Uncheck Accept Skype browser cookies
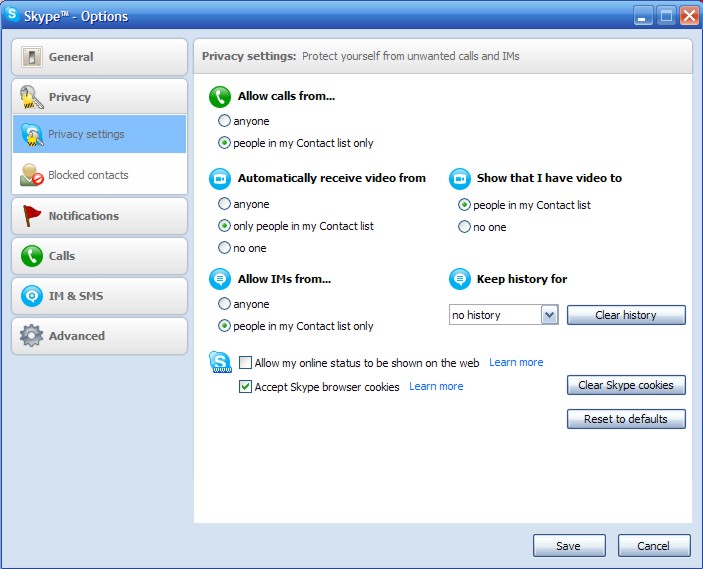Image resolution: width=703 pixels, height=569 pixels. pyautogui.click(x=245, y=386)
